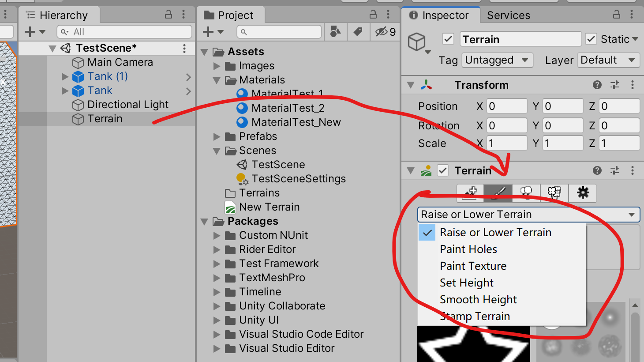Image resolution: width=644 pixels, height=362 pixels.
Task: Open prefab view arrow for Tank
Action: (x=189, y=91)
